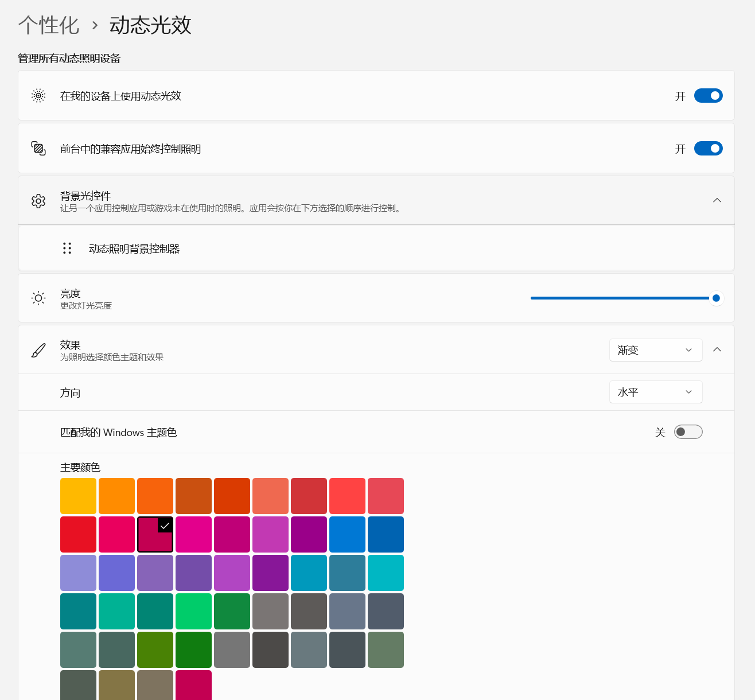The height and width of the screenshot is (700, 755).
Task: Collapse the 背景光控件 section
Action: tap(717, 200)
